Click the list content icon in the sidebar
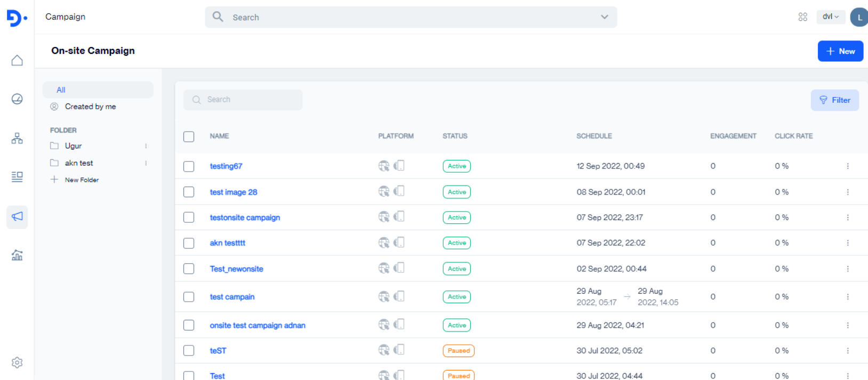Image resolution: width=868 pixels, height=380 pixels. (17, 177)
